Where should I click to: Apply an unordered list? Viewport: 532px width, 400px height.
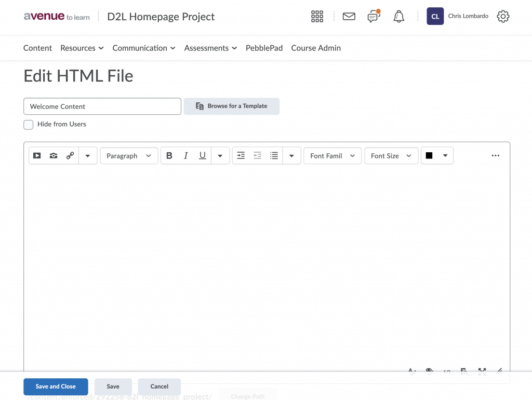pyautogui.click(x=274, y=155)
